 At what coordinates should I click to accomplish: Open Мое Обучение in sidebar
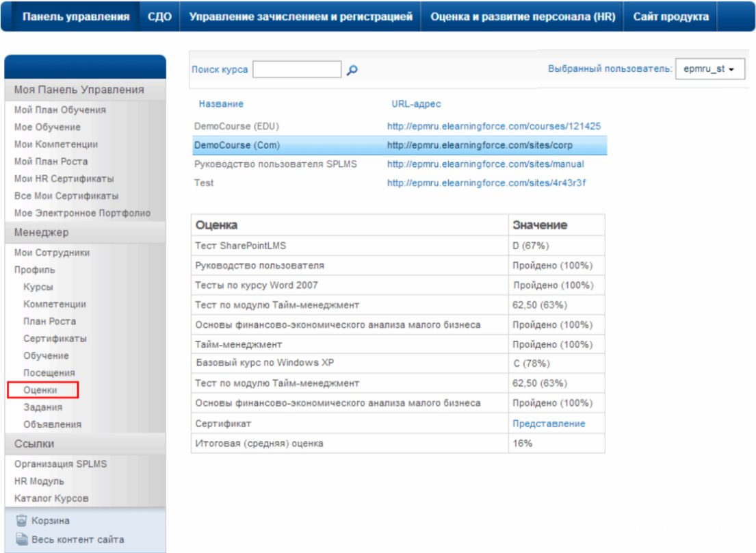[47, 127]
